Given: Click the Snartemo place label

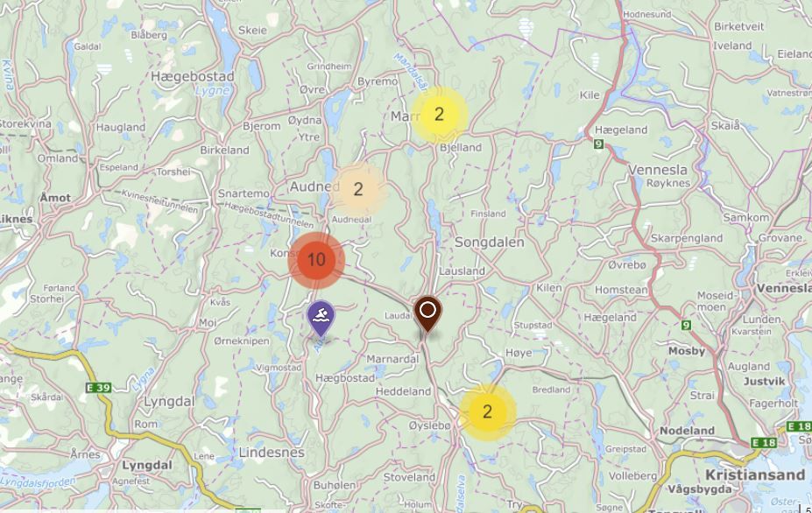Looking at the screenshot, I should [x=244, y=193].
